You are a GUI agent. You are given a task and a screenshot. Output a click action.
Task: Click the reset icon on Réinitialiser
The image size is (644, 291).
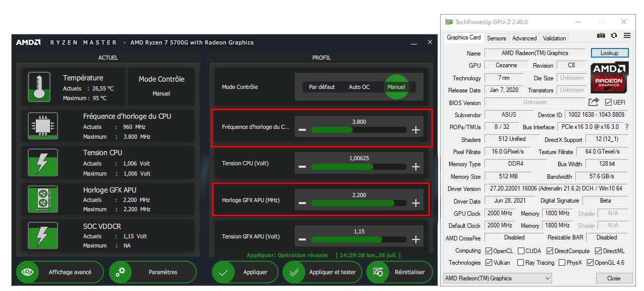[x=378, y=272]
